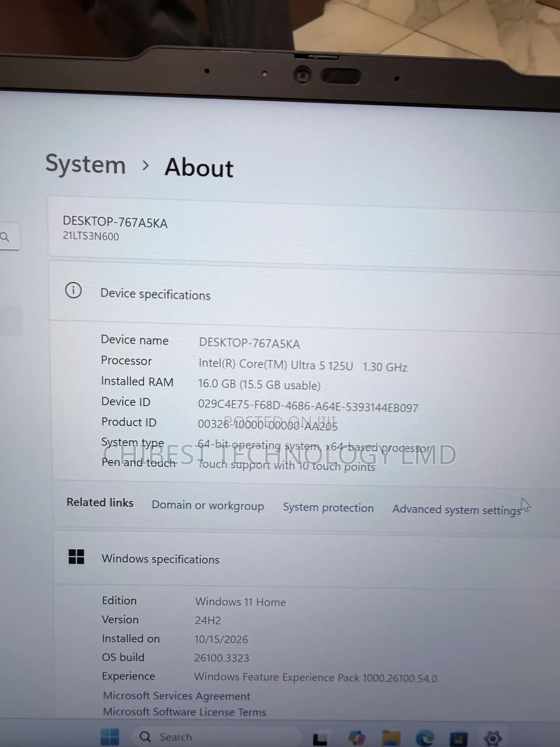Select the Device name value DESKTOP-767A5KA
Viewport: 560px width, 747px height.
[x=249, y=343]
